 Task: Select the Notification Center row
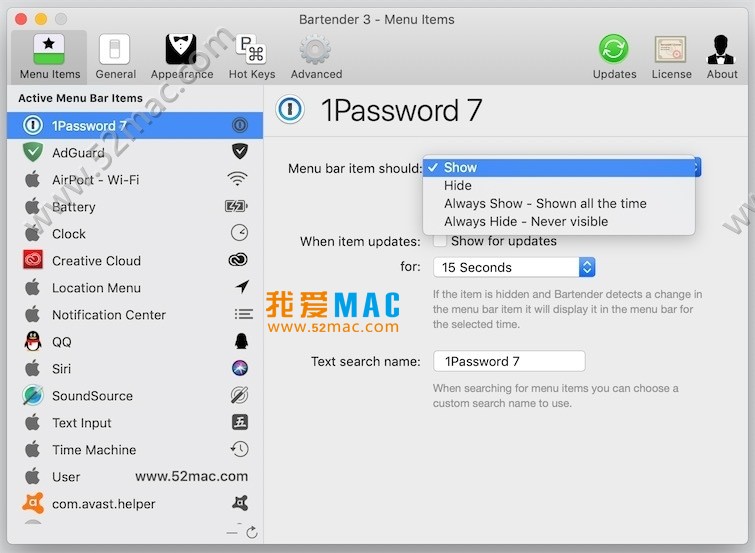[x=135, y=315]
